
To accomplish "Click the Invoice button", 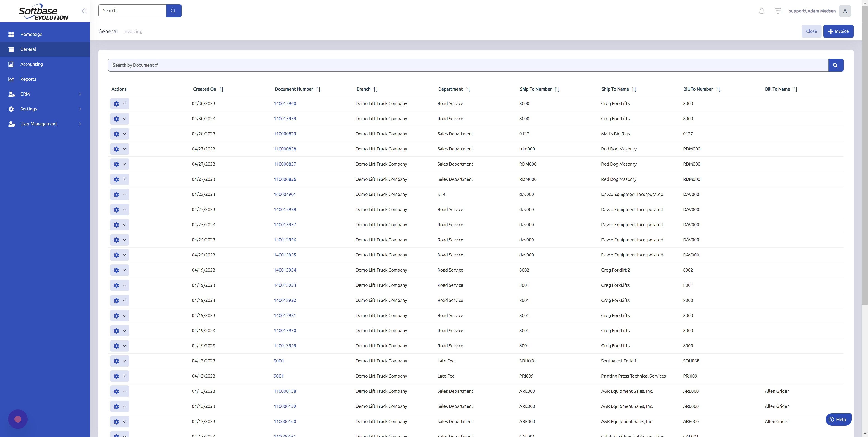I will click(x=838, y=31).
